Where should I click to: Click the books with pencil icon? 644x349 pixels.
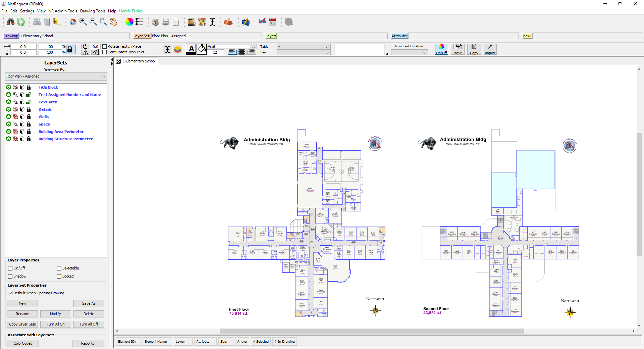click(202, 22)
